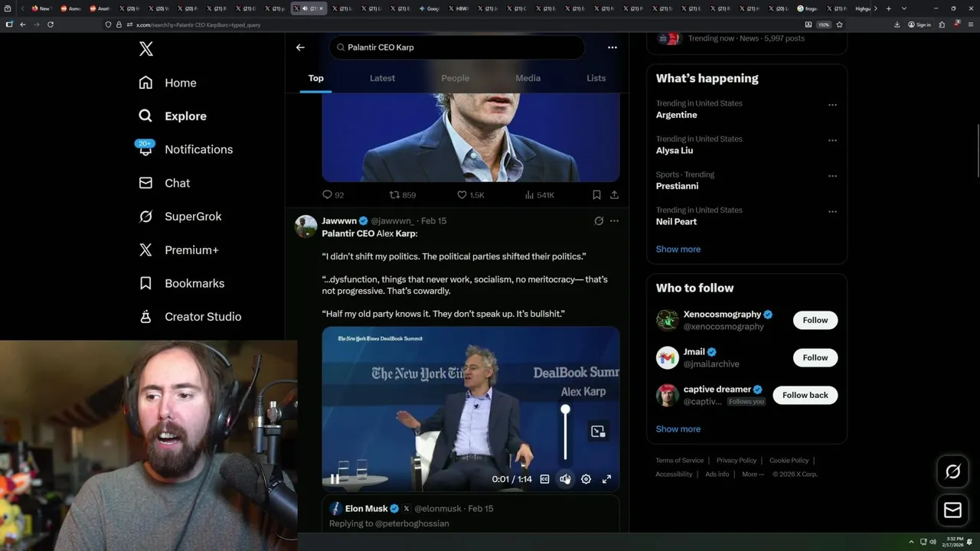Open Privacy Policy link
Screen dimensions: 980x551
(736, 461)
